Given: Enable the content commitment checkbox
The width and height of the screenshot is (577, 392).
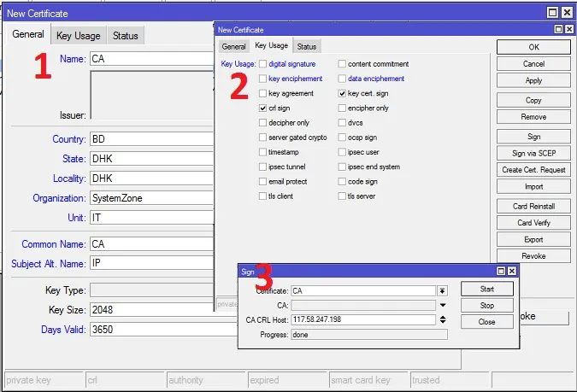Looking at the screenshot, I should point(342,64).
